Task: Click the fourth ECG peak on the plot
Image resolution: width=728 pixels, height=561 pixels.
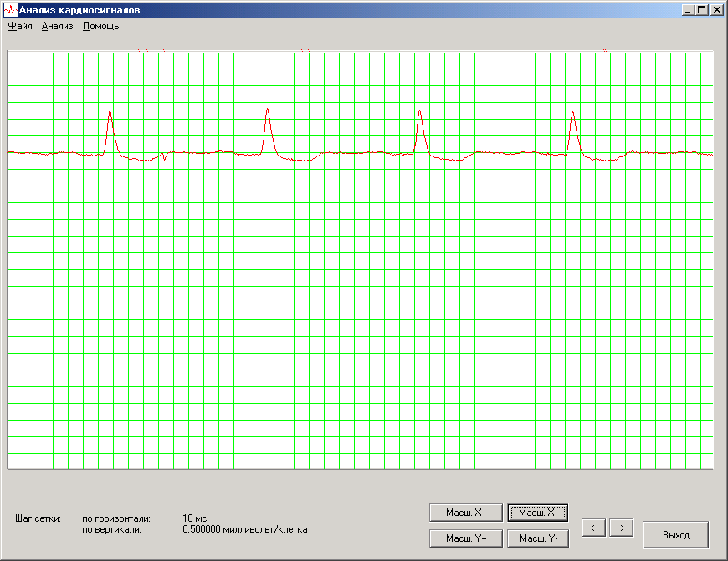Action: click(573, 112)
